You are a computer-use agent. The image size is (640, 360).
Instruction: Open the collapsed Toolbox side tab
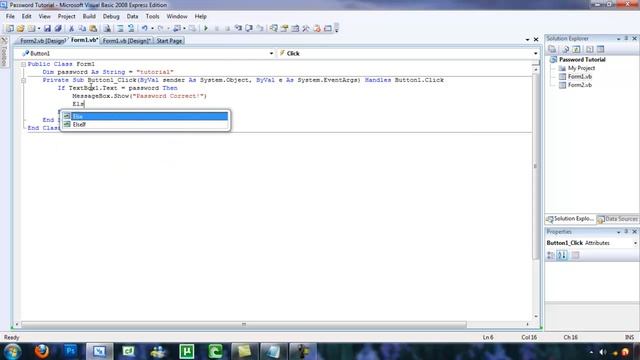(4, 53)
